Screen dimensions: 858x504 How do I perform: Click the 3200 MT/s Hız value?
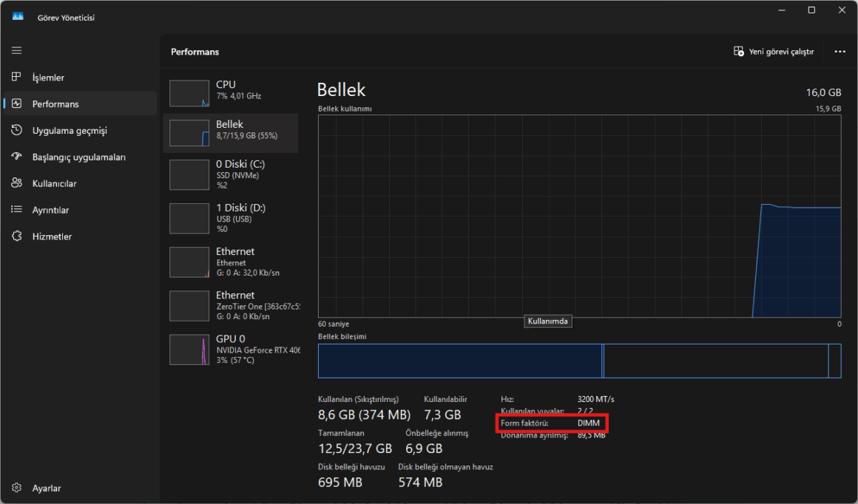pyautogui.click(x=595, y=399)
